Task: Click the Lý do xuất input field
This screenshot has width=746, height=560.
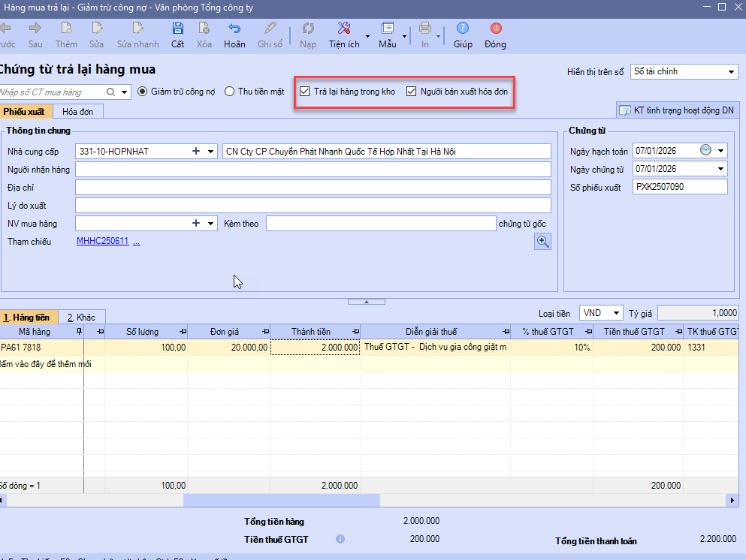Action: click(x=313, y=206)
